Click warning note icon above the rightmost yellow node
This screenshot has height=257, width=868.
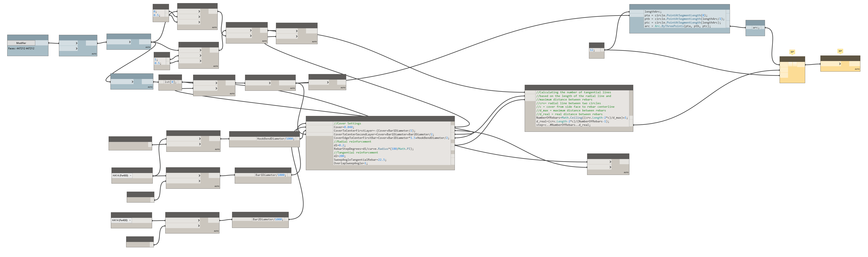tap(840, 52)
